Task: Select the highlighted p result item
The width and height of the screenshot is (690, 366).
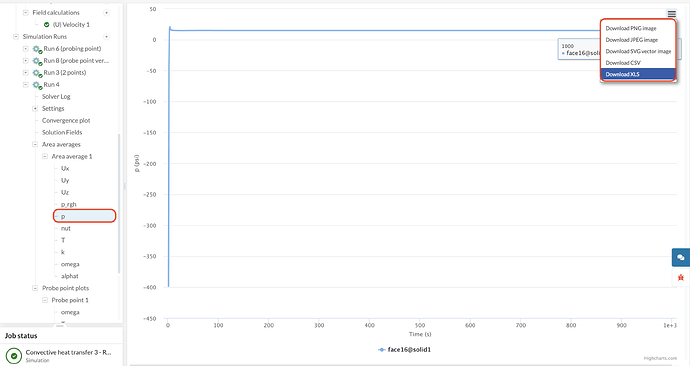Action: tap(84, 216)
